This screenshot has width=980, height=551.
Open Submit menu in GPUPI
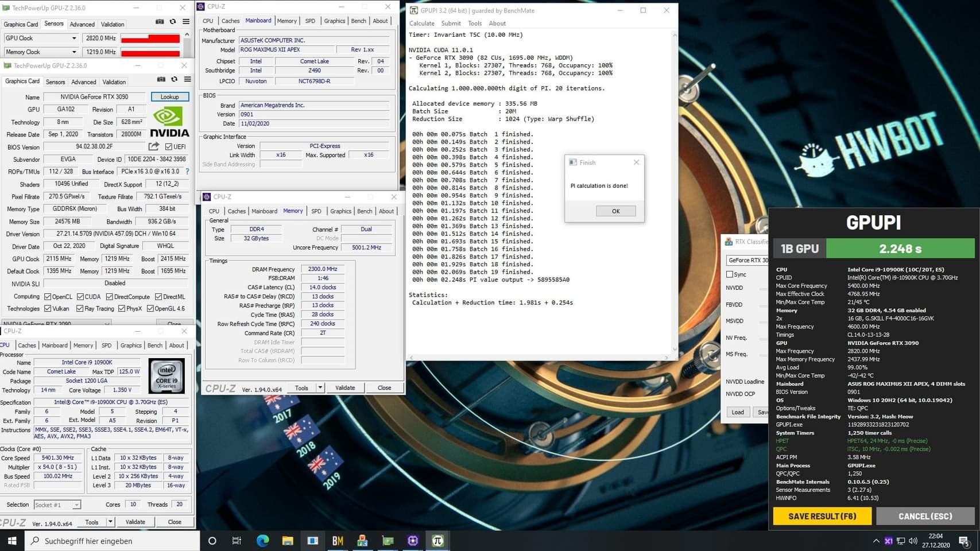click(451, 24)
